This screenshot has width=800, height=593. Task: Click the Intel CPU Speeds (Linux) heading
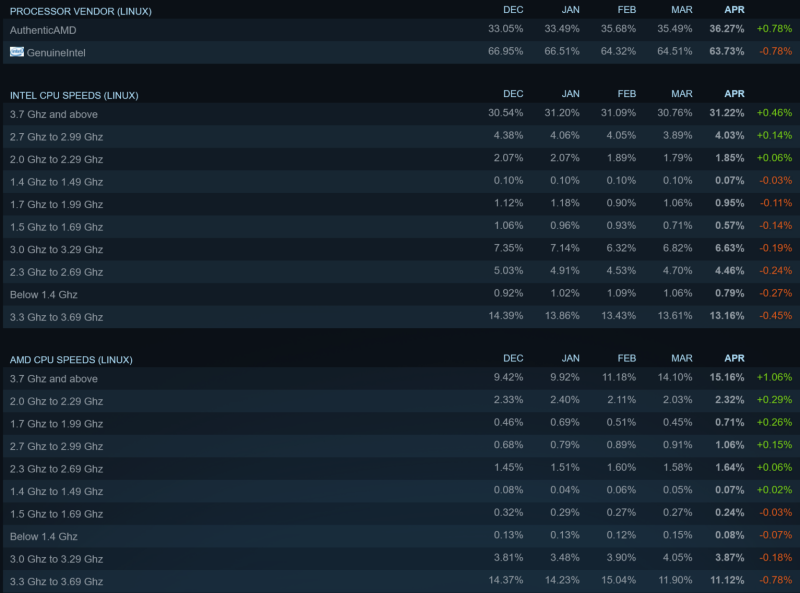click(x=74, y=95)
